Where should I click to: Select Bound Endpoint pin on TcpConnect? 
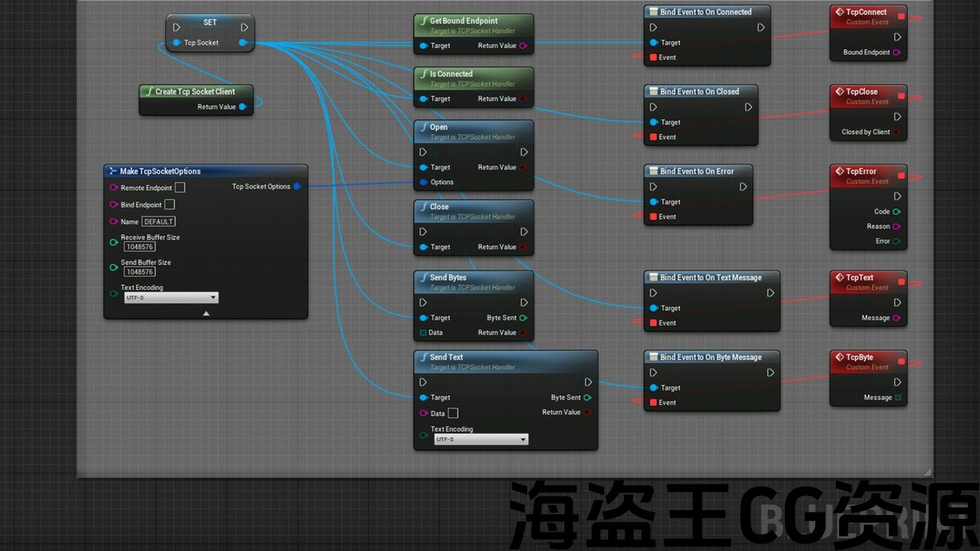pyautogui.click(x=897, y=53)
